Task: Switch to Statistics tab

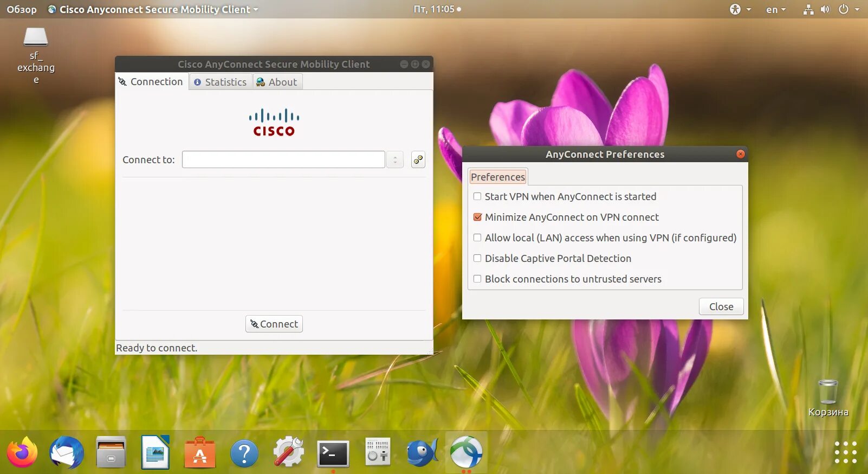Action: pyautogui.click(x=221, y=82)
